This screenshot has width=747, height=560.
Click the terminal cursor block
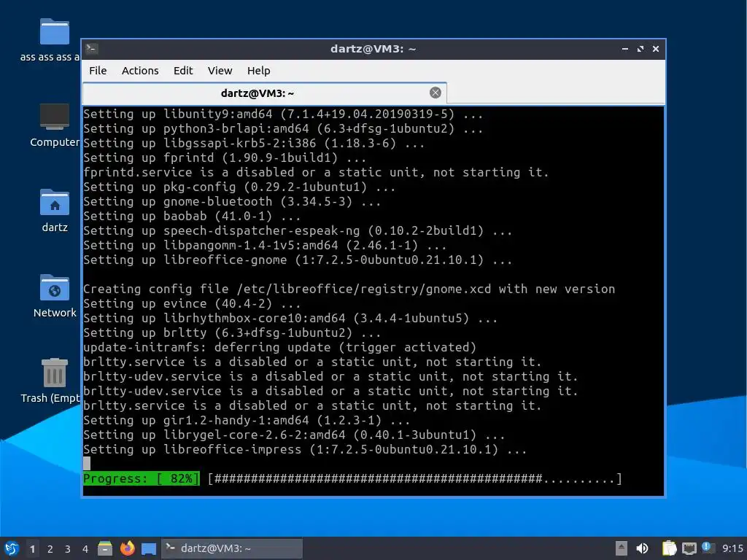[x=87, y=463]
